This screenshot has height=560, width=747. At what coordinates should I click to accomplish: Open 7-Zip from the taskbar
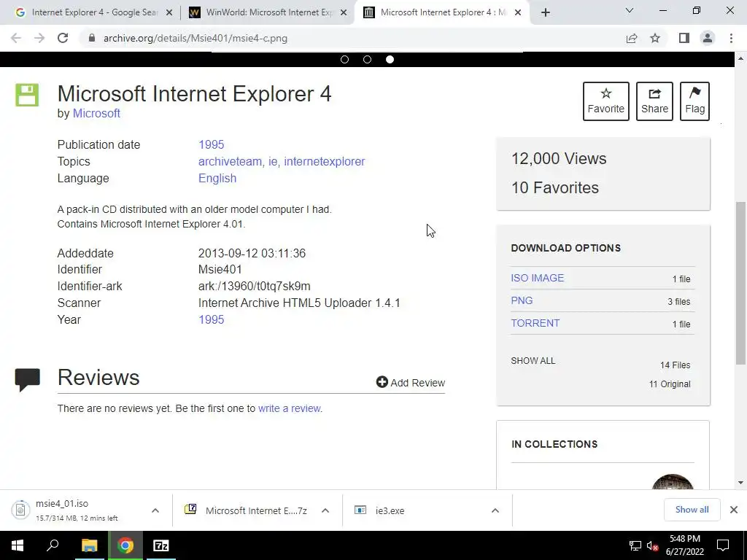tap(161, 545)
